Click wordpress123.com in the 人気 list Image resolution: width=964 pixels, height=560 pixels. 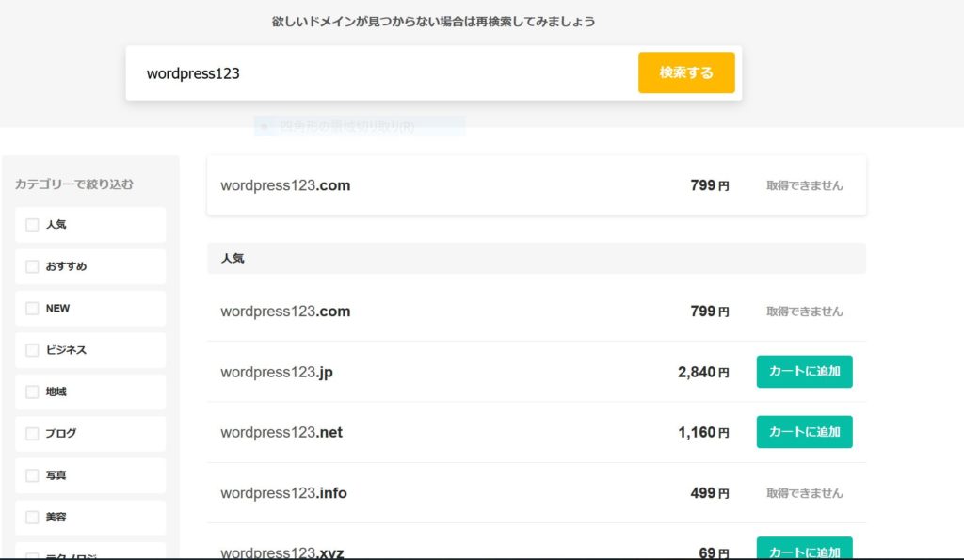click(x=285, y=312)
